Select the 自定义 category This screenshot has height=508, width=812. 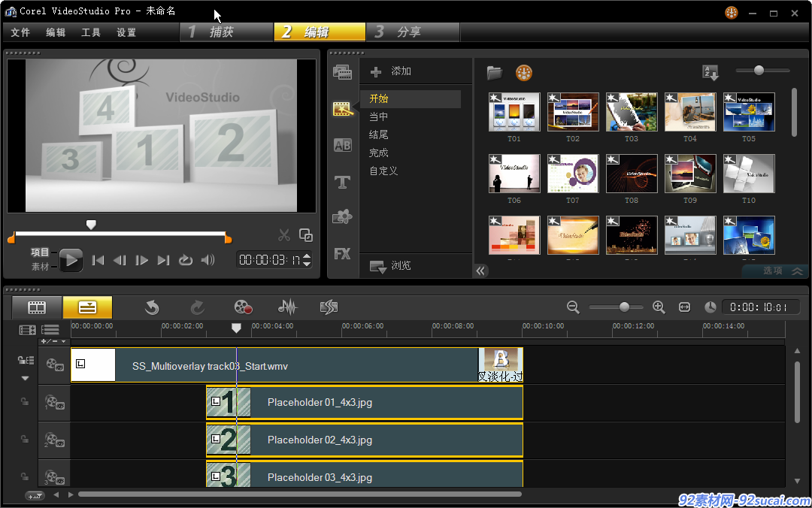tap(383, 171)
